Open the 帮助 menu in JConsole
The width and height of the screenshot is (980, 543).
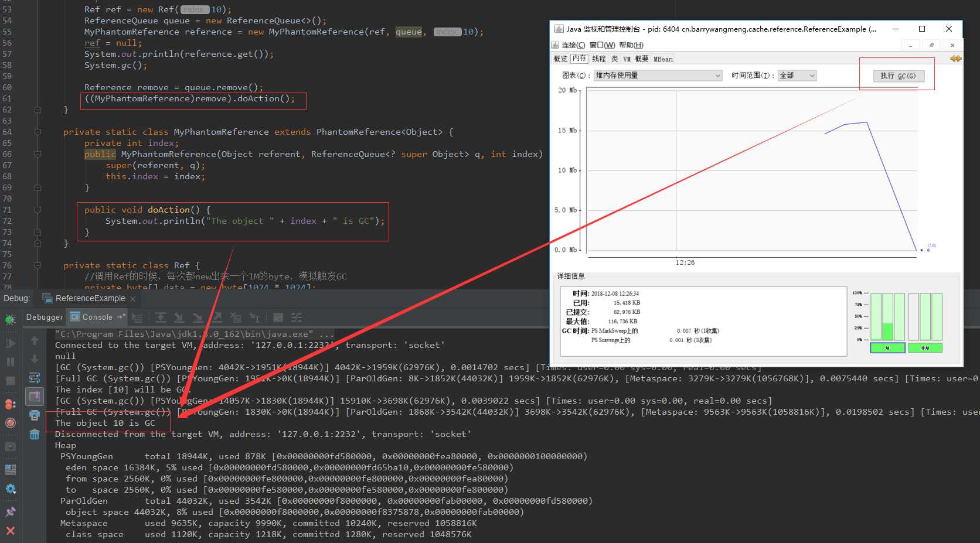pyautogui.click(x=631, y=45)
